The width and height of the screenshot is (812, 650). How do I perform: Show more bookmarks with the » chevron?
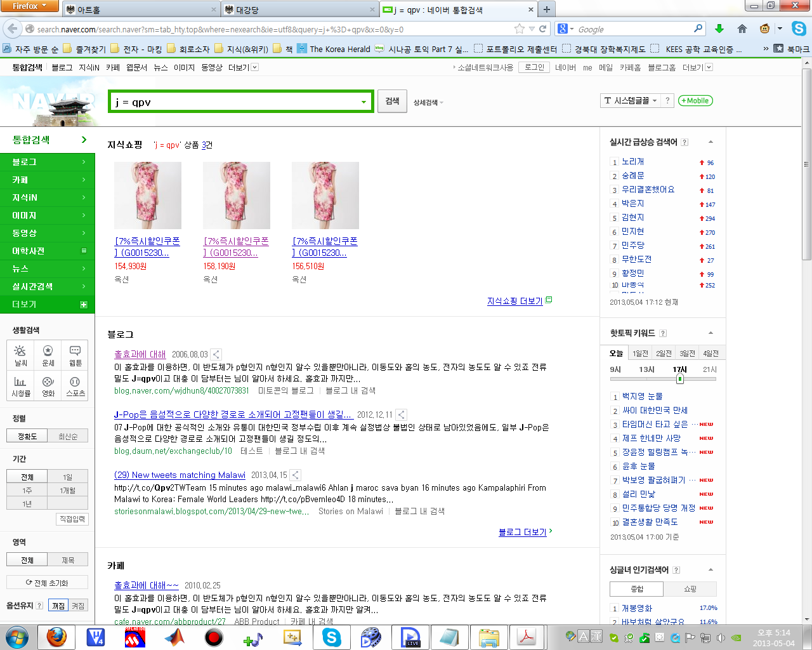(766, 48)
